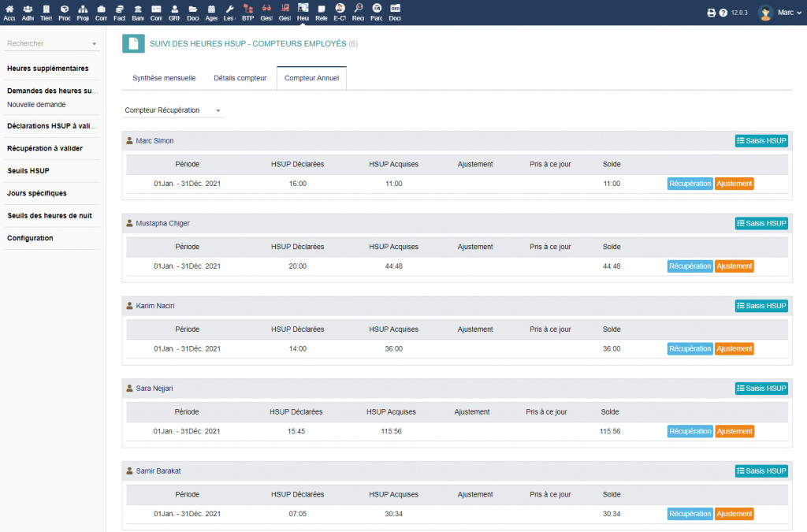Switch to the Synthèse mensuelle tab
Image resolution: width=807 pixels, height=532 pixels.
pyautogui.click(x=164, y=79)
